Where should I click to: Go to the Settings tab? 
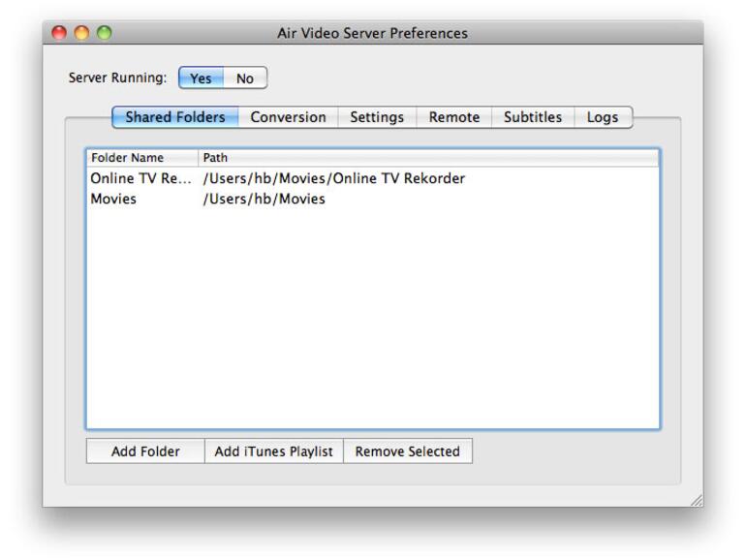[377, 117]
